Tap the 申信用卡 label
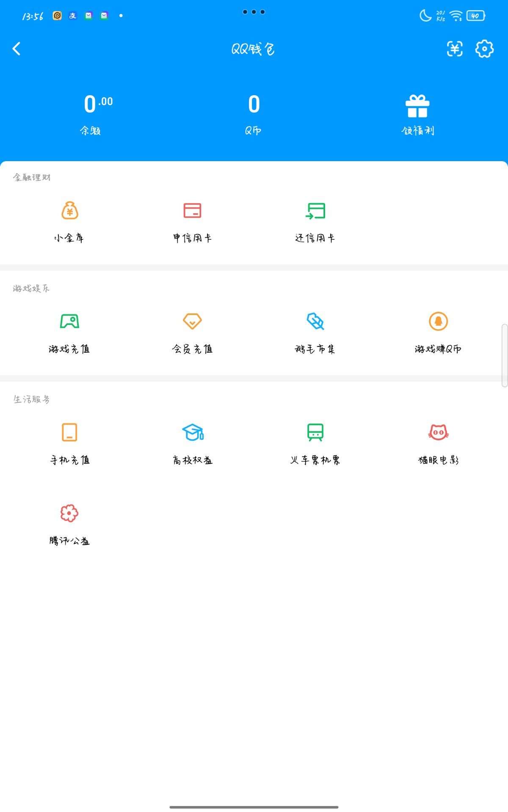Viewport: 508px width, 812px height. click(192, 238)
